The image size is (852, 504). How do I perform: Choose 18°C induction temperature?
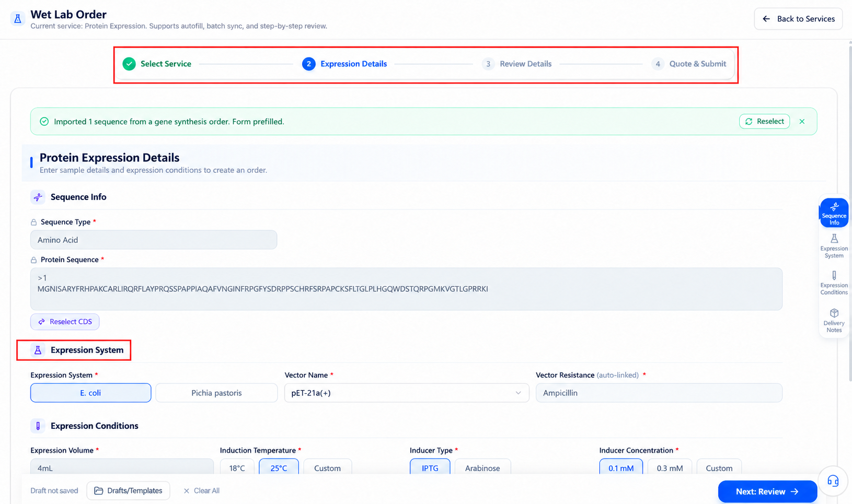point(237,467)
